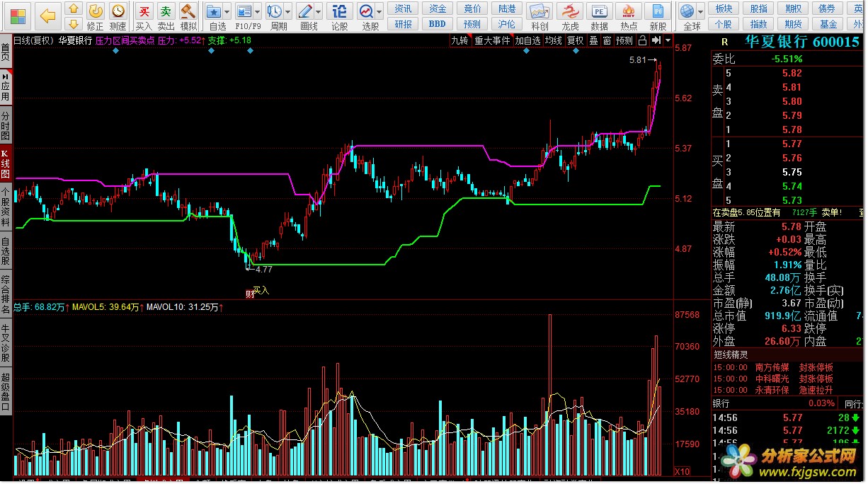Click the skip-to-end arrow in chart toolbar
The height and width of the screenshot is (484, 868).
point(656,40)
